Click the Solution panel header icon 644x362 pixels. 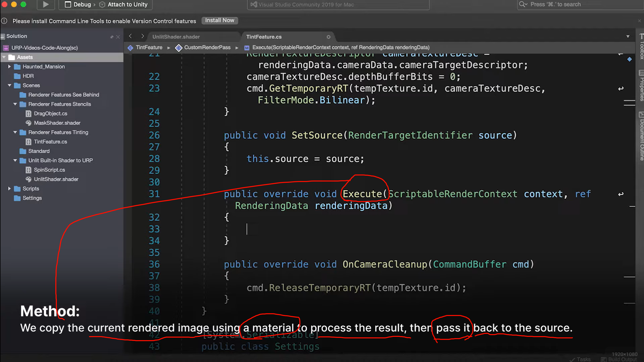click(3, 37)
